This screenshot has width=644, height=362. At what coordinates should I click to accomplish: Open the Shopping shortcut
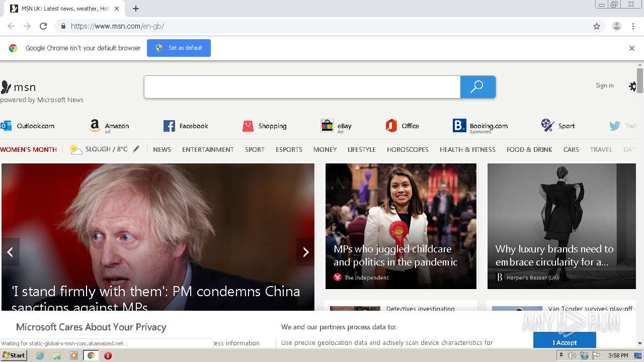click(265, 126)
